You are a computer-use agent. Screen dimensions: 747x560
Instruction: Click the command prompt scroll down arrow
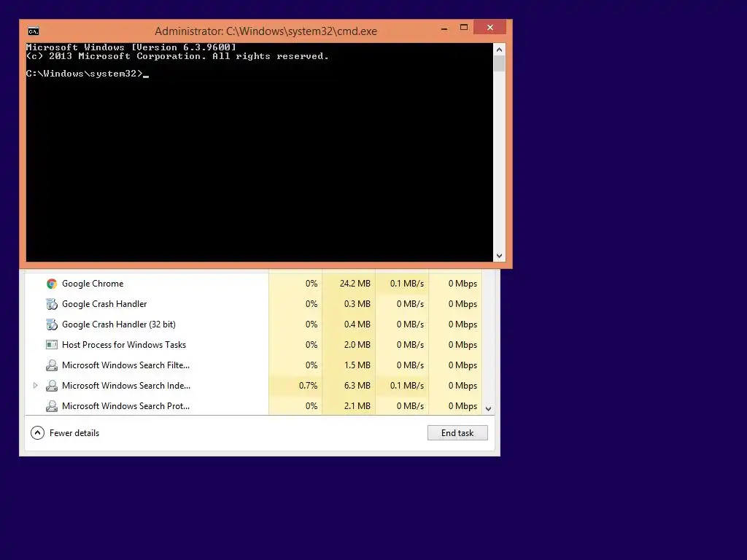coord(499,256)
